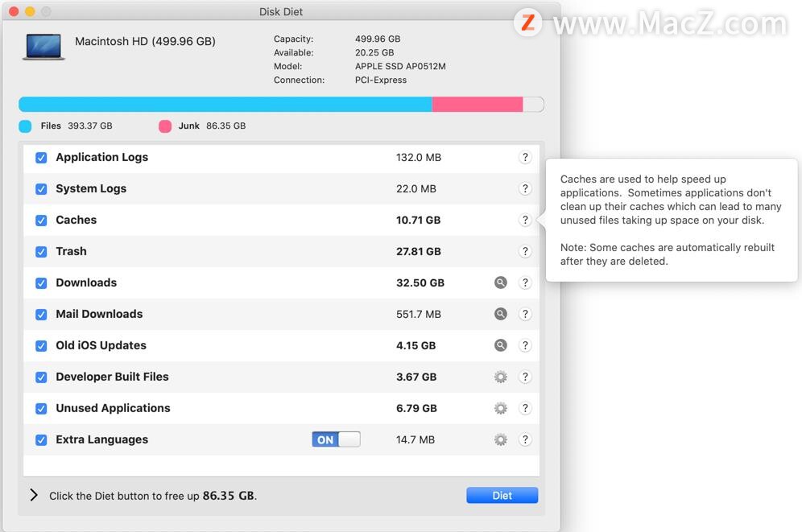Click the Unused Applications size 6.79 GB

[416, 408]
